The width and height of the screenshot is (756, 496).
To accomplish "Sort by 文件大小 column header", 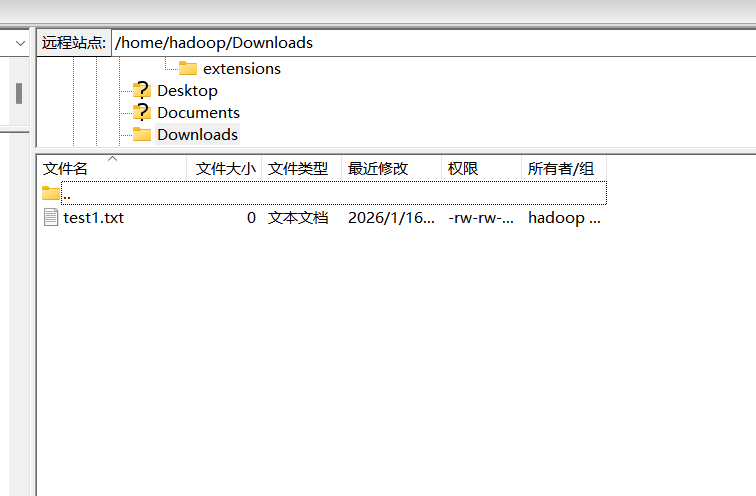I will click(x=224, y=169).
